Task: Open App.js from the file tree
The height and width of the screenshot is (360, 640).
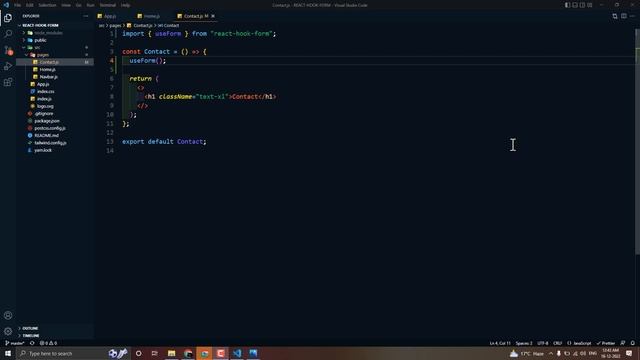Action: (x=43, y=84)
